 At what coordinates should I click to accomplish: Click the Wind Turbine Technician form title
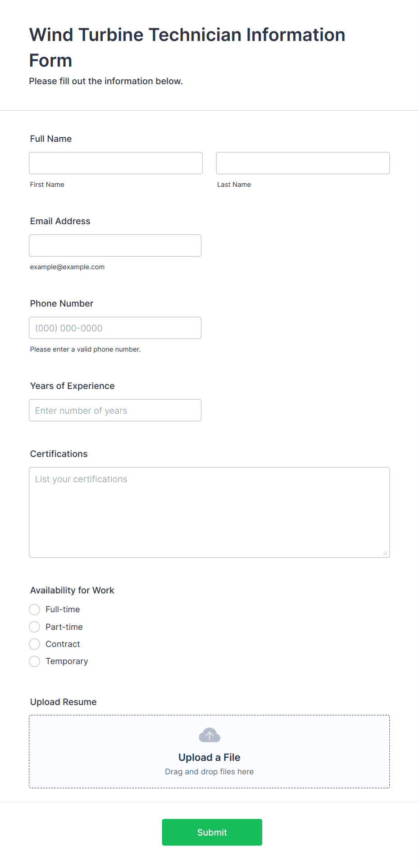[x=187, y=47]
